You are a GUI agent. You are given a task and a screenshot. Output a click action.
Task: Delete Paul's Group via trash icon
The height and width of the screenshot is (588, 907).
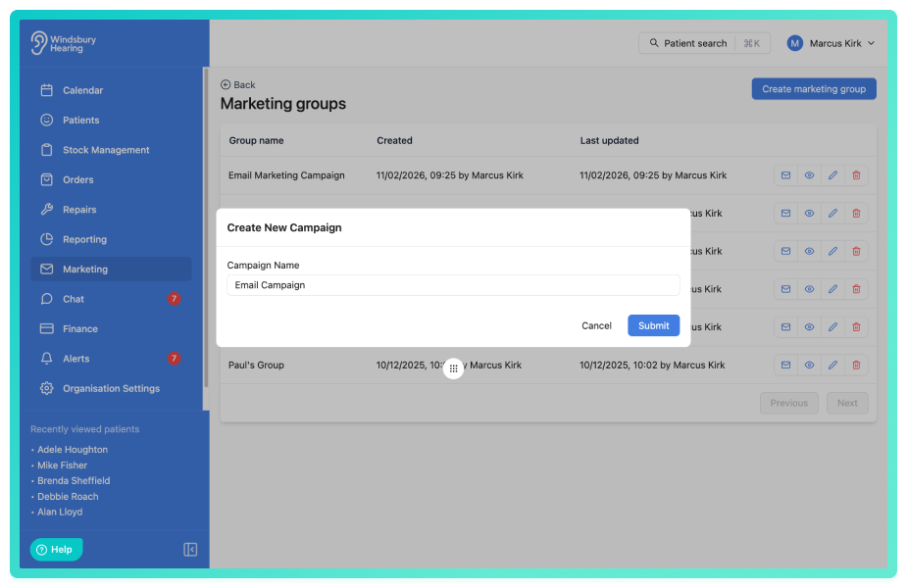856,365
